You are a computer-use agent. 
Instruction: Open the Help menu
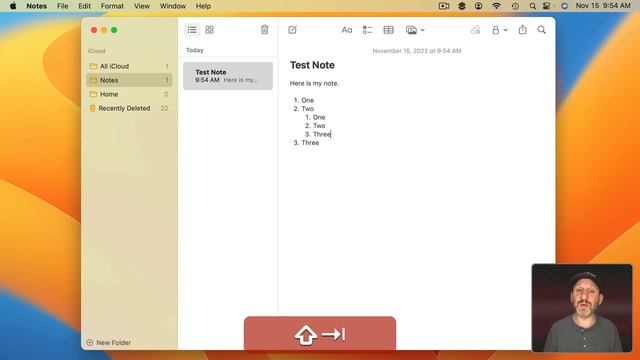[x=203, y=6]
